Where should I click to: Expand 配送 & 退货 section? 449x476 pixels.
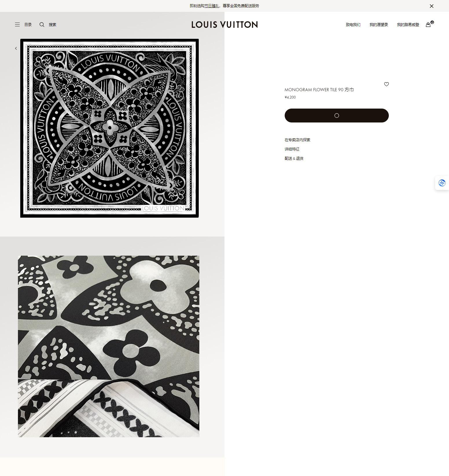pyautogui.click(x=294, y=158)
